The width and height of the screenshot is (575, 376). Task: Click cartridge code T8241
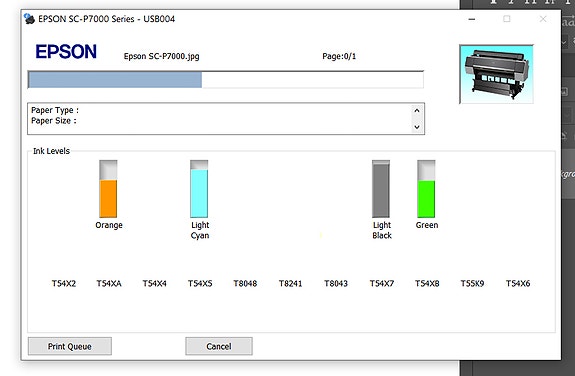pyautogui.click(x=290, y=284)
